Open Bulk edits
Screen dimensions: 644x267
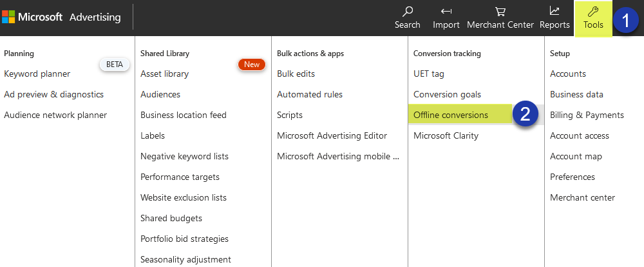point(296,74)
